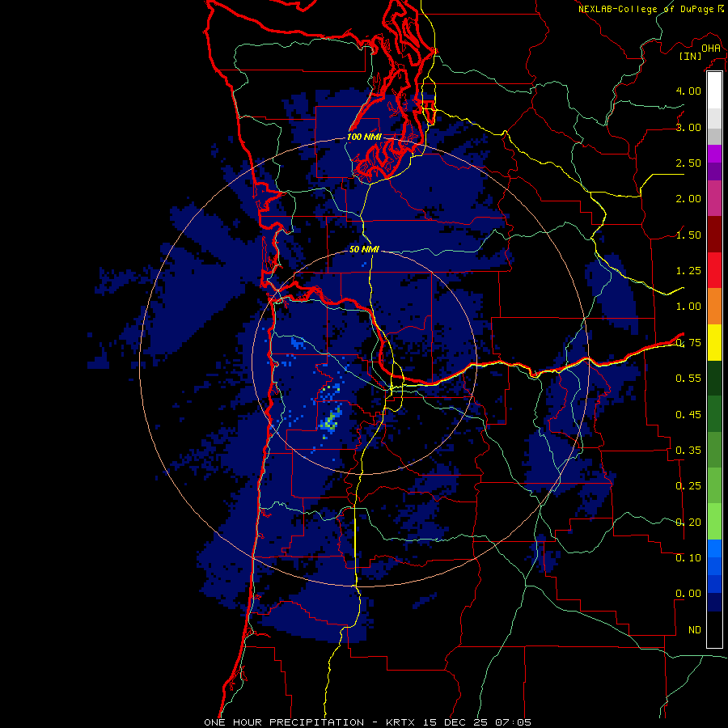Select the 3.00 legend value
Viewport: 728px width, 728px height.
688,127
